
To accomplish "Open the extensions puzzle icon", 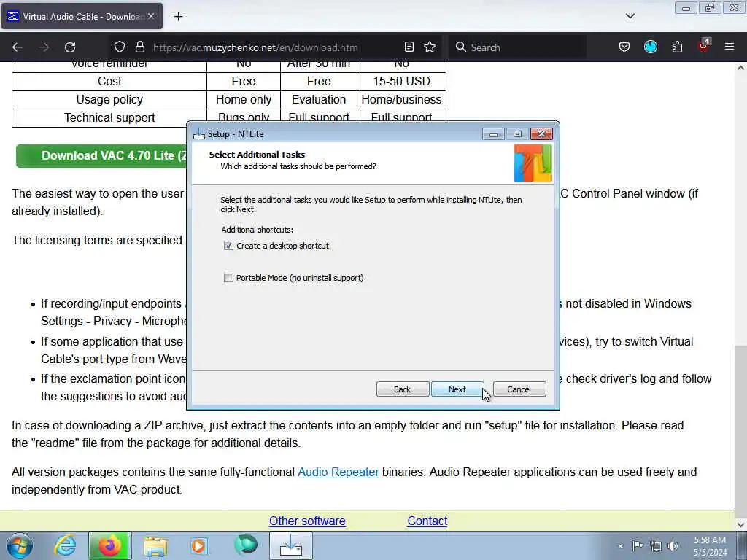I will tap(677, 47).
